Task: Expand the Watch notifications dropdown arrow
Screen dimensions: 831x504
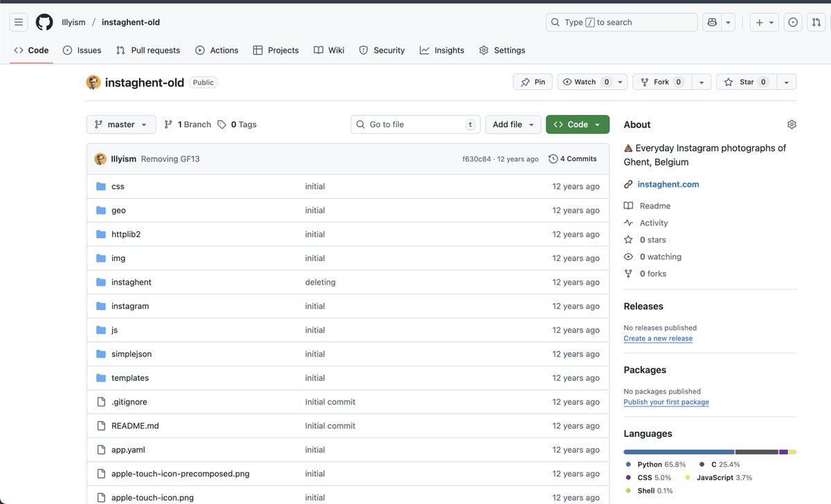Action: click(x=620, y=82)
